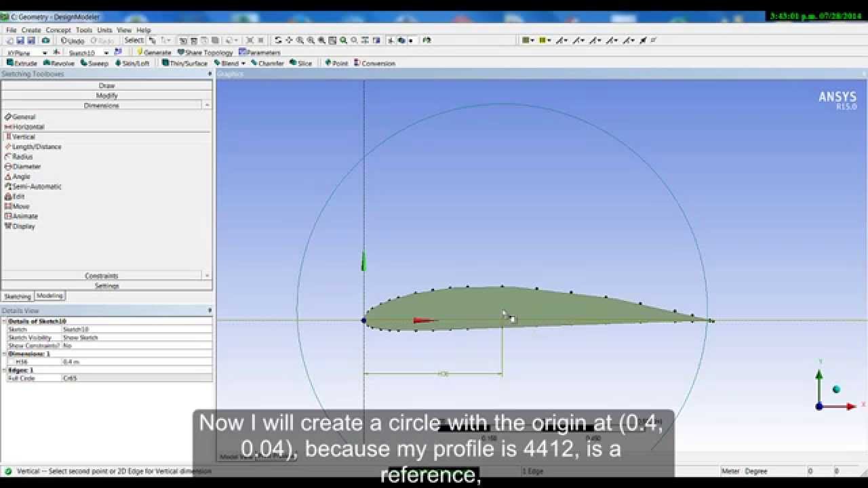Click the Undo button
The width and height of the screenshot is (868, 488).
pos(73,41)
